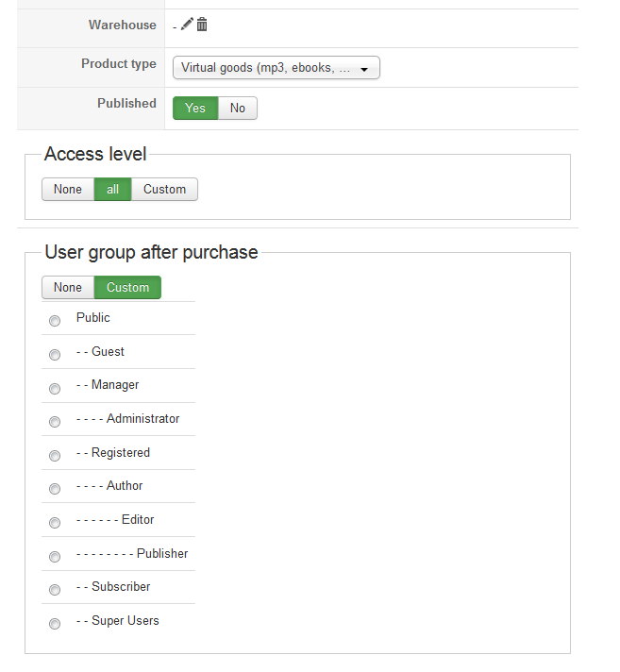Screen dimensions: 620x672
Task: Select the Author radio button
Action: [x=55, y=489]
